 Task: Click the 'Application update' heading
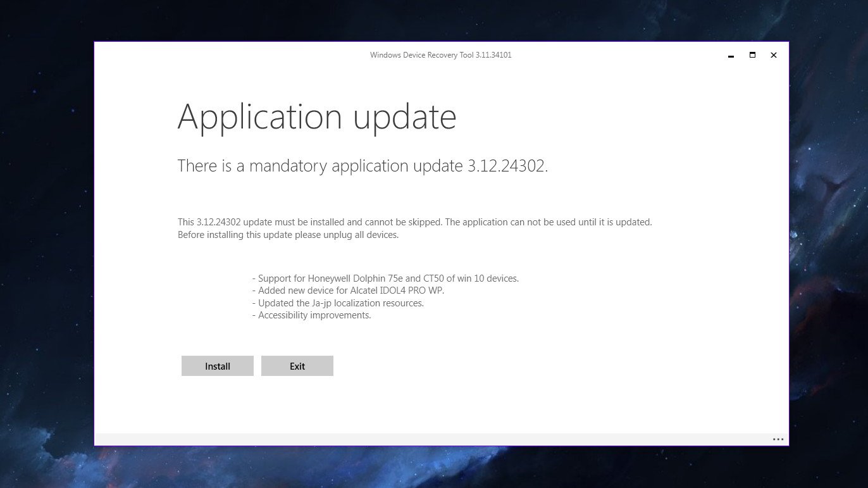pyautogui.click(x=317, y=117)
